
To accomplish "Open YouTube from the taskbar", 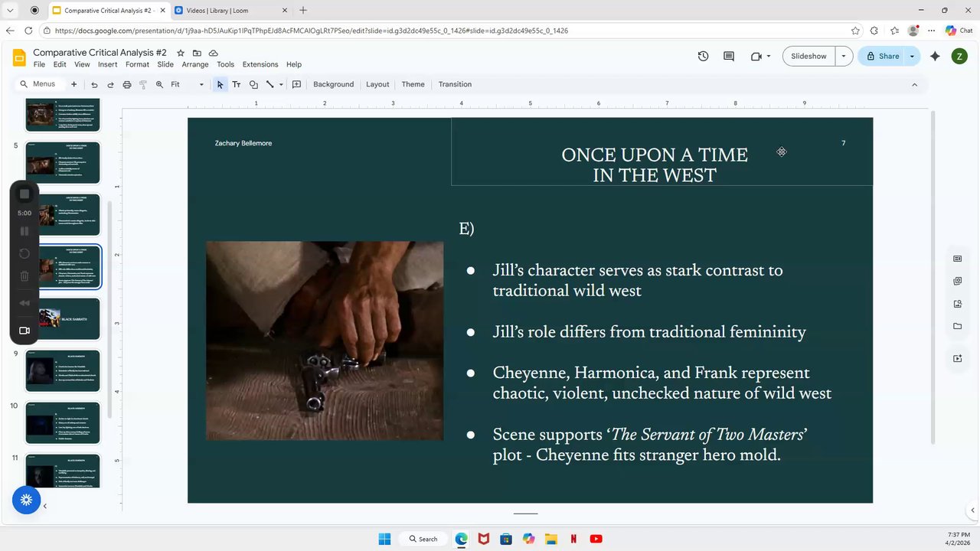I will coord(596,539).
